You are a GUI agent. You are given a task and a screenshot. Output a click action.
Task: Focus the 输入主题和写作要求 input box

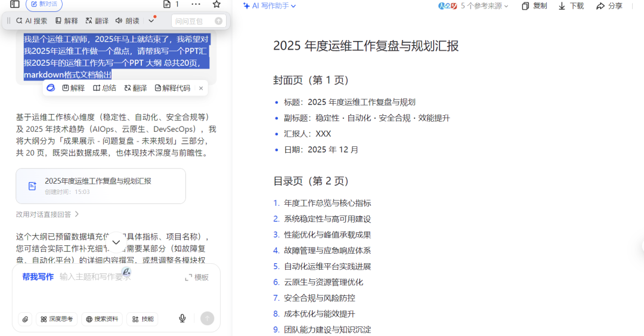95,277
